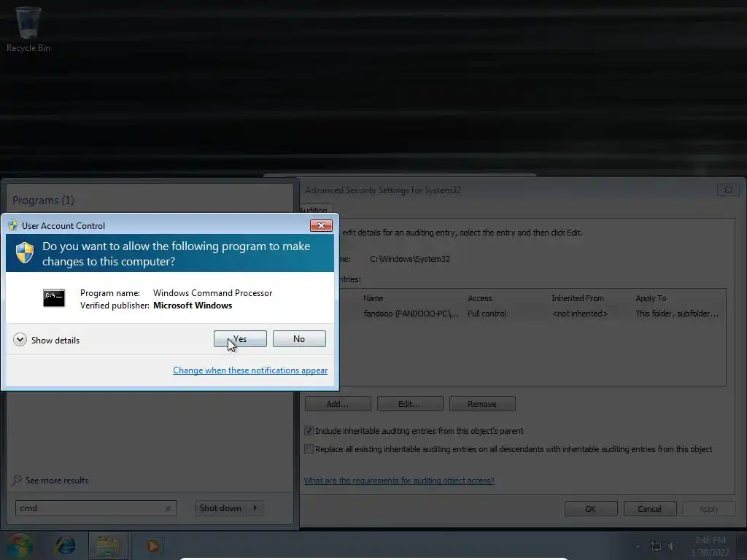The image size is (747, 560).
Task: Close the Advanced Security Settings window
Action: pyautogui.click(x=729, y=190)
